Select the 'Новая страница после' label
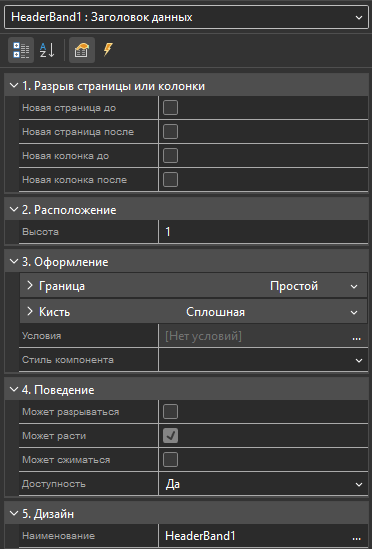 tap(78, 132)
